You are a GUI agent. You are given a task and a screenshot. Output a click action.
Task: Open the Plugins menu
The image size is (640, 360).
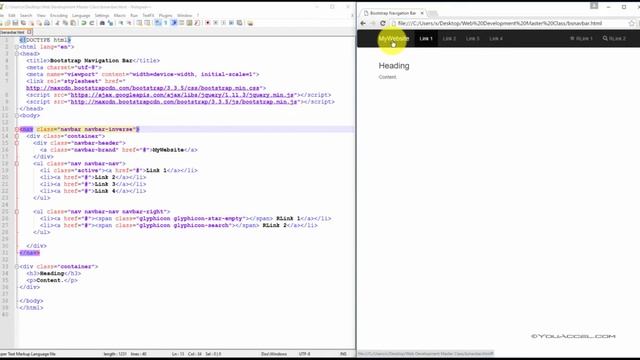point(165,16)
